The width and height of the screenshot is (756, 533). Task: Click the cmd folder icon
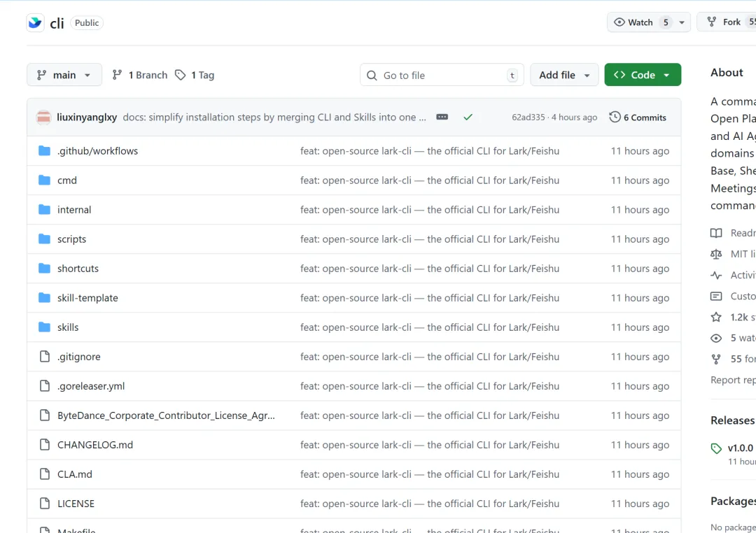tap(44, 180)
